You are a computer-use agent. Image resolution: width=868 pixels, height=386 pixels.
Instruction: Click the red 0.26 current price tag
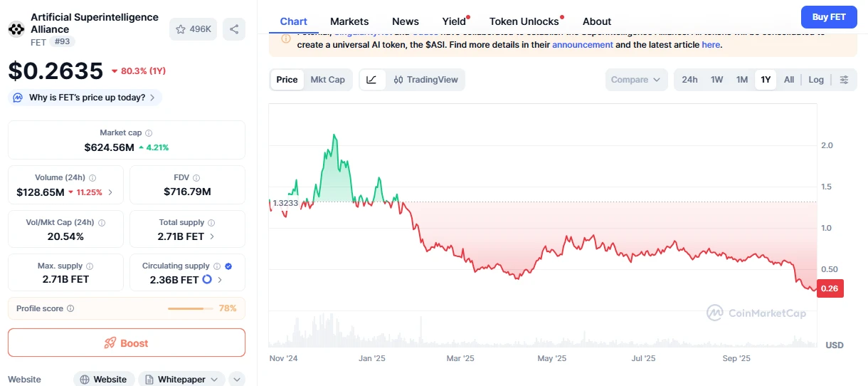[830, 288]
